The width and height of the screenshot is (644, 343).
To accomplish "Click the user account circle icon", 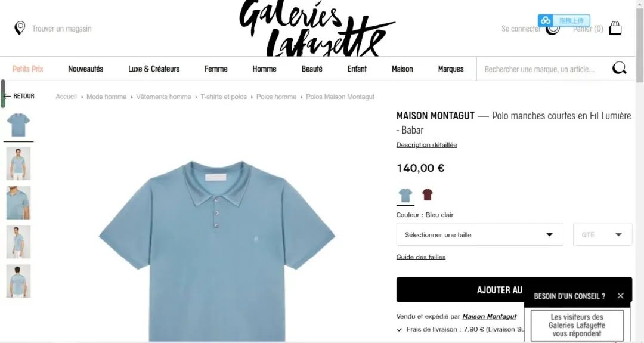I will (553, 29).
